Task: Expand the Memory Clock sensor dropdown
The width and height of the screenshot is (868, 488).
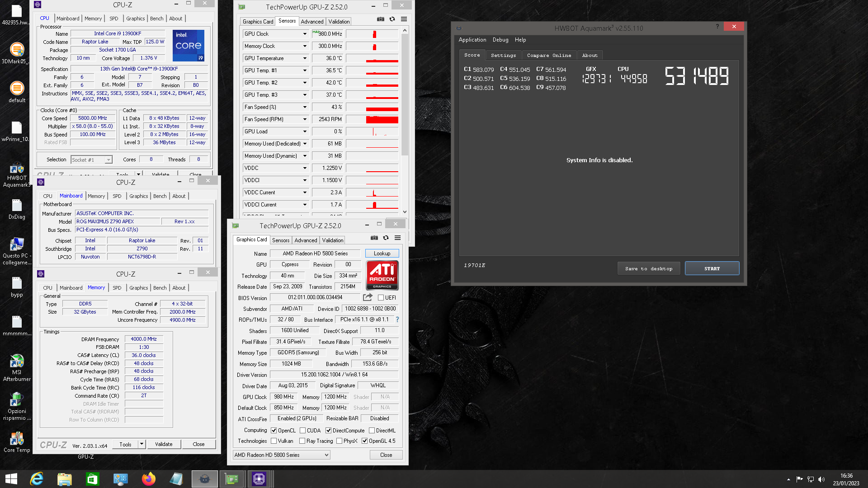Action: click(x=305, y=46)
